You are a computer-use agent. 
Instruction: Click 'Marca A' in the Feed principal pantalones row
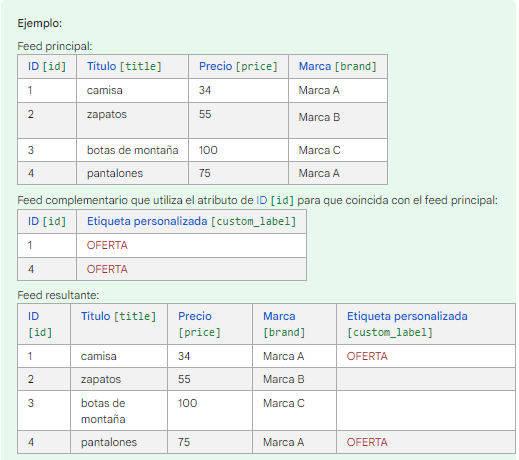[319, 173]
